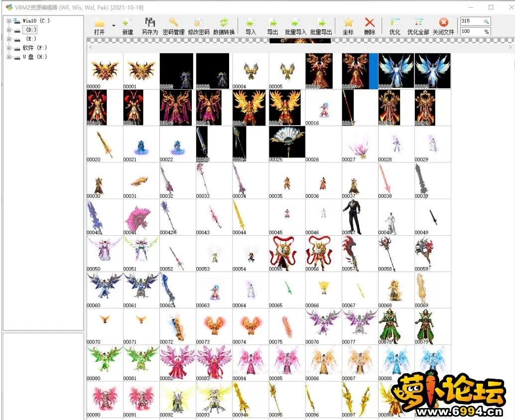515x420 pixels.
Task: Select pink winged thumbnail 00082
Action: pyautogui.click(x=178, y=363)
